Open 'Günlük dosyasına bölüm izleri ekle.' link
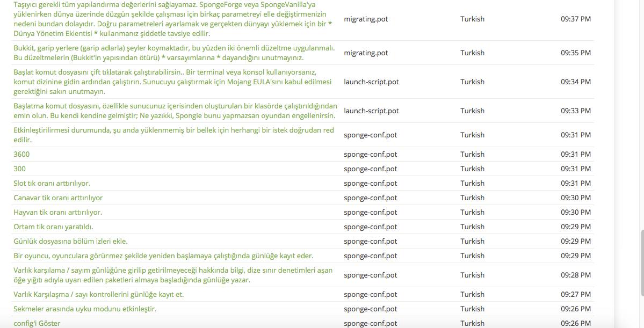Screen dimensions: 644x328 pyautogui.click(x=71, y=242)
